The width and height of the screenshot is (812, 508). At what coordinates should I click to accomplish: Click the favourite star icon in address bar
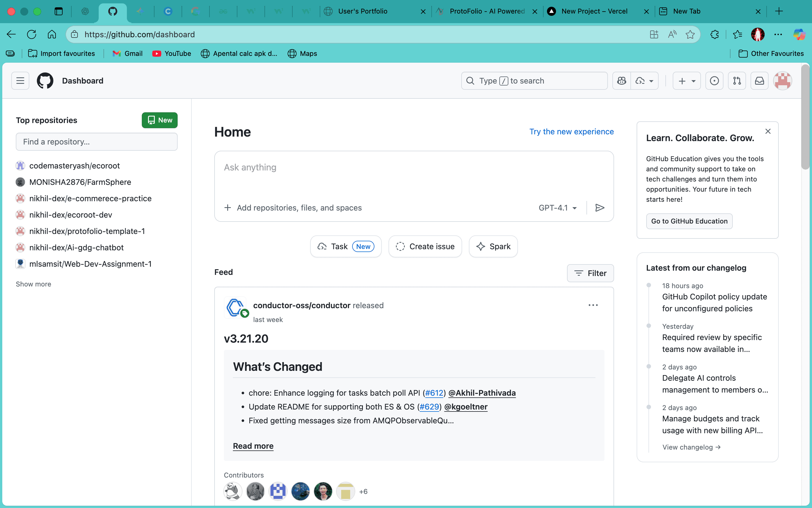(x=690, y=34)
